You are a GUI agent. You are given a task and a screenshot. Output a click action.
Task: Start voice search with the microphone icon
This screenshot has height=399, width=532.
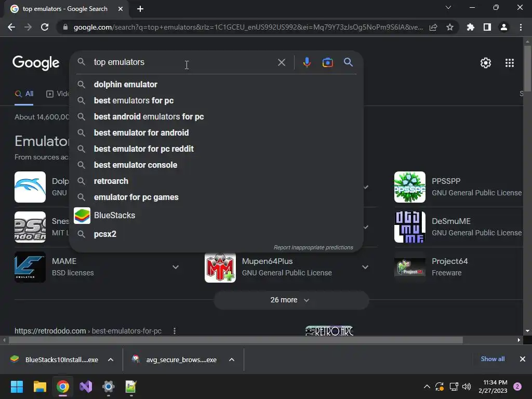(307, 62)
